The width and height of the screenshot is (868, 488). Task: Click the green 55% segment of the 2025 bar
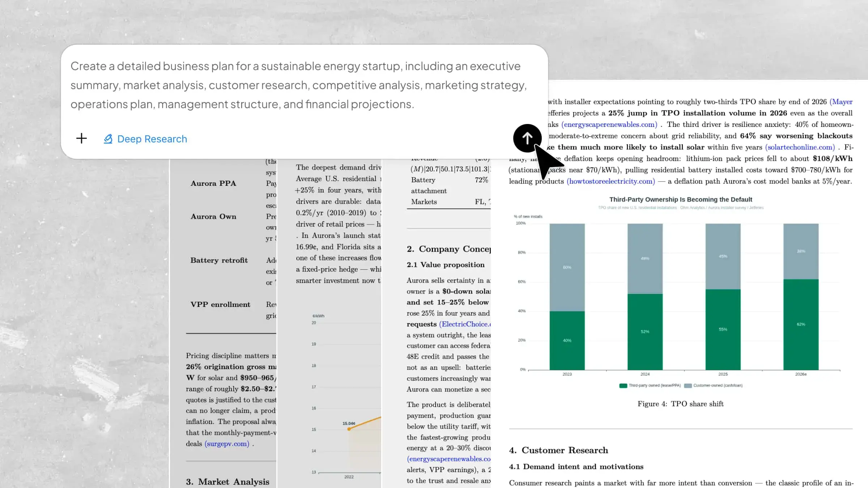tap(723, 330)
